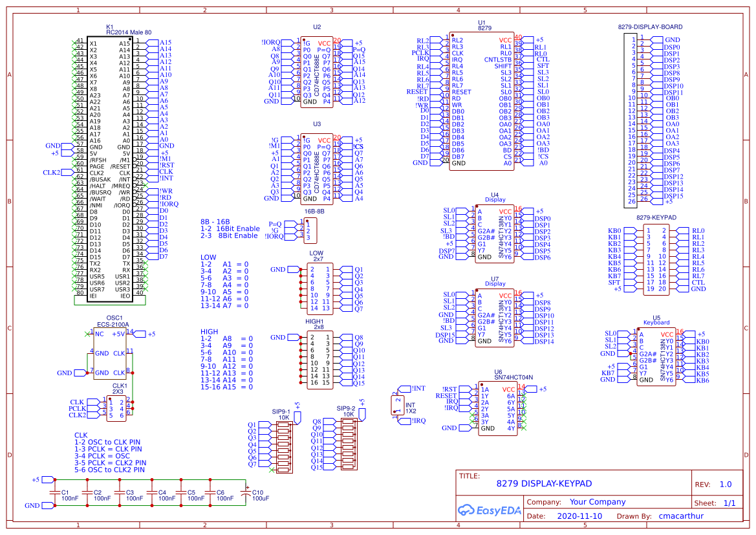
Task: Click the REV 1.0 value
Action: 727,483
